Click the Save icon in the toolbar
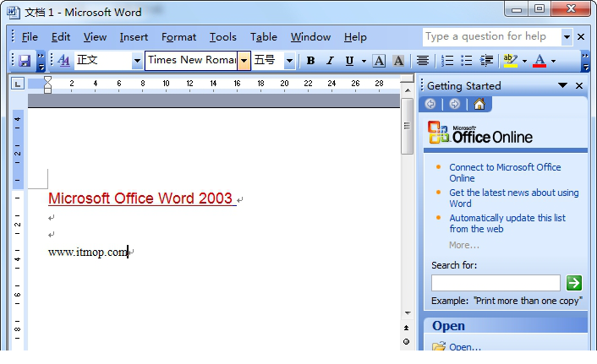 pos(25,61)
